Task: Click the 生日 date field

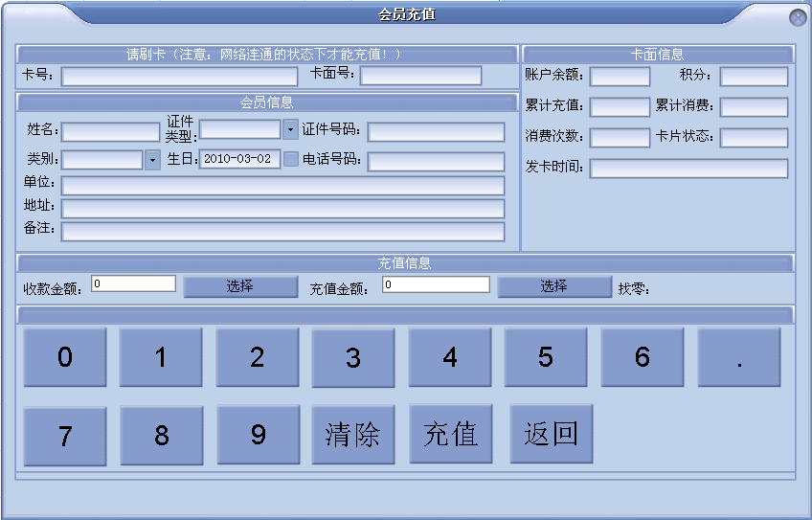Action: (x=239, y=159)
